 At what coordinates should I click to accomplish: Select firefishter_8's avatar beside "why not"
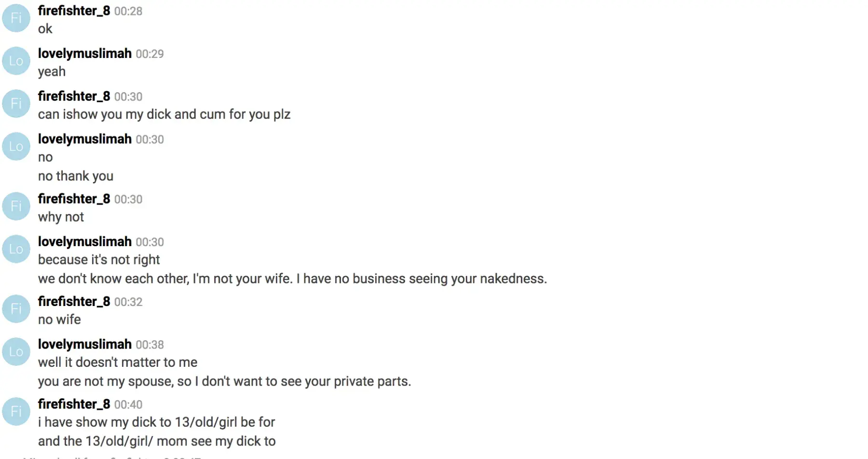[16, 206]
